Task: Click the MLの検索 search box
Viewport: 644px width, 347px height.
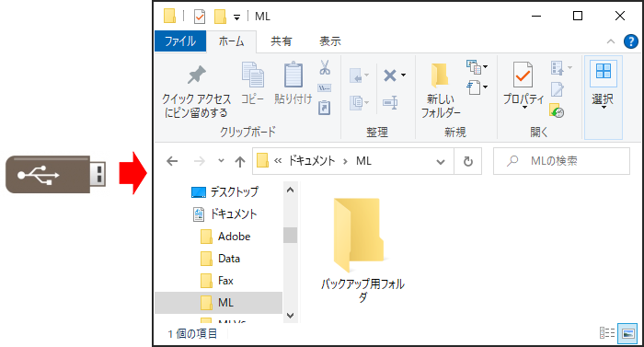Action: click(561, 161)
